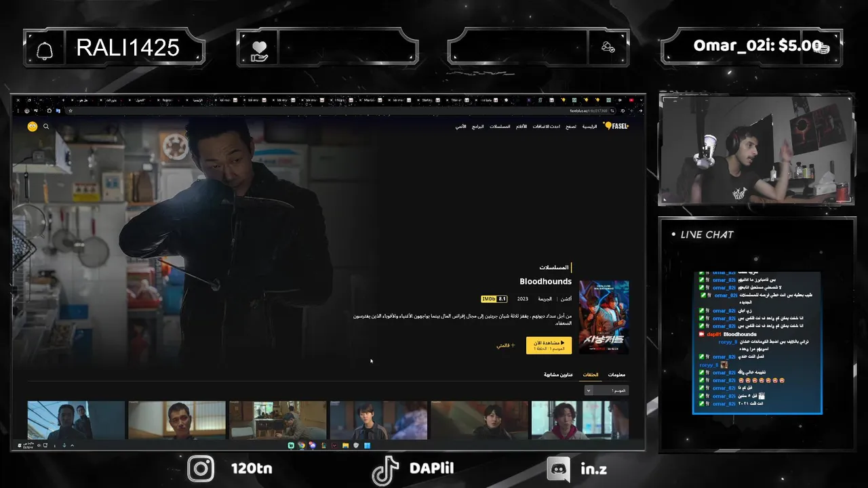This screenshot has height=488, width=868.
Task: Click the LIVE CHAT heading
Action: coord(707,235)
